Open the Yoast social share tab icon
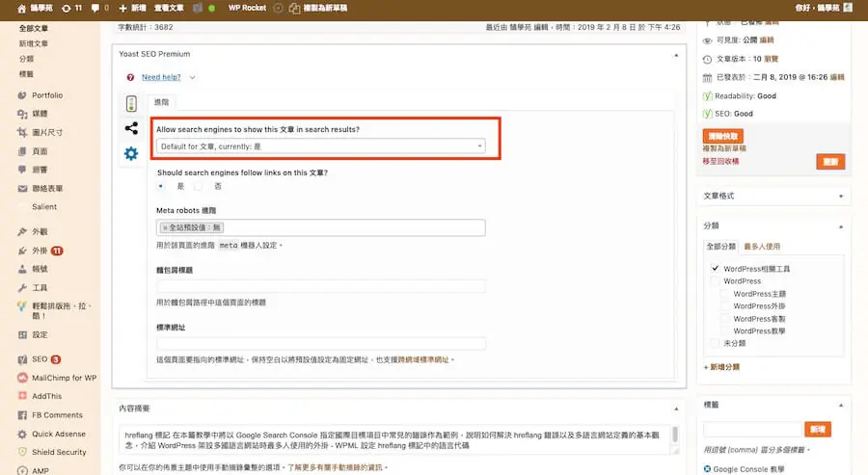 click(x=131, y=128)
